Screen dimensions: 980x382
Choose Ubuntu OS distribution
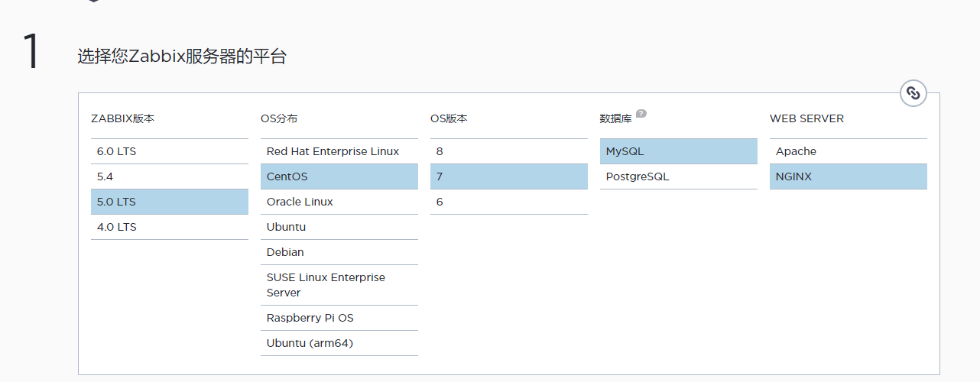339,227
